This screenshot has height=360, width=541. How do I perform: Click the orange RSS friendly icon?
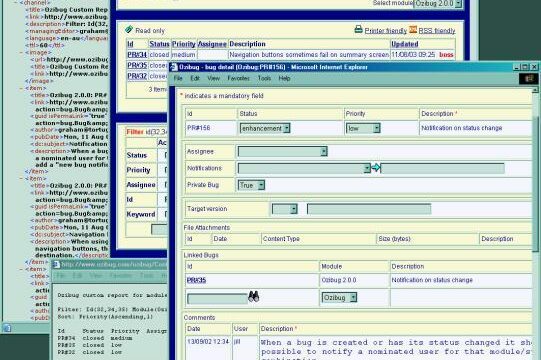point(413,30)
